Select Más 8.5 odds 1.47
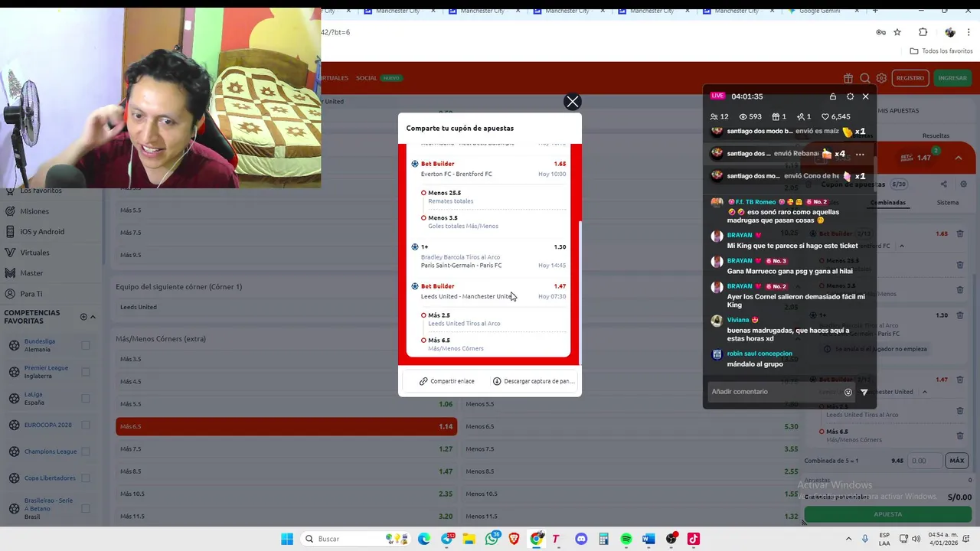 [286, 471]
